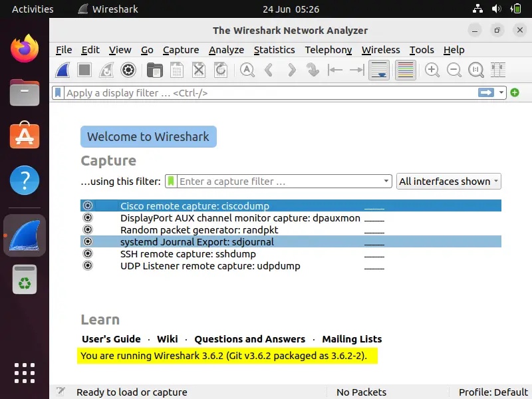Select the start capture shark fin icon

coord(63,69)
